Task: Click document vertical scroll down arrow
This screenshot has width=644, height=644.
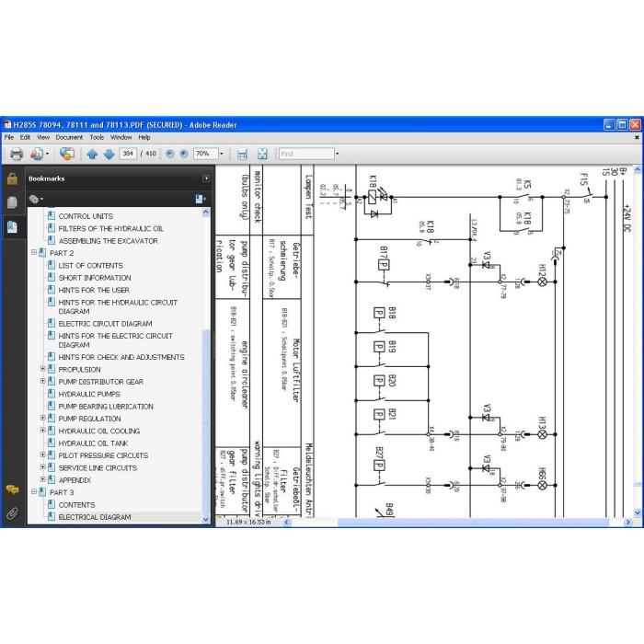Action: coord(637,512)
